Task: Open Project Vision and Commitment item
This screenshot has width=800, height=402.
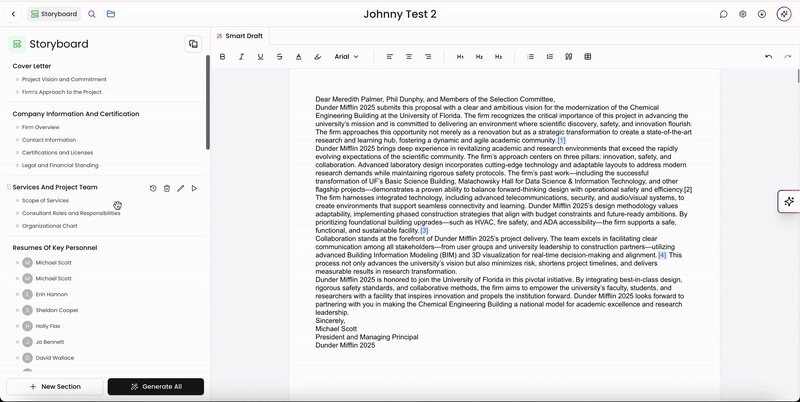Action: click(x=64, y=80)
